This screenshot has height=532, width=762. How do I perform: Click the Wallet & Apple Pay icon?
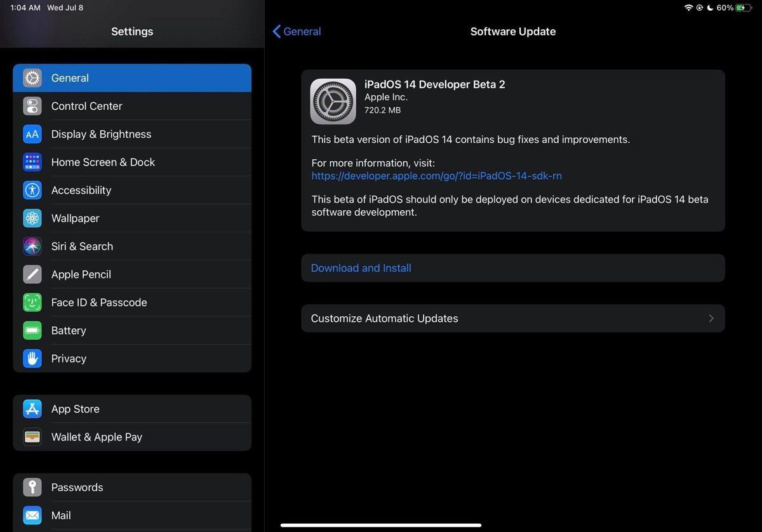point(32,437)
